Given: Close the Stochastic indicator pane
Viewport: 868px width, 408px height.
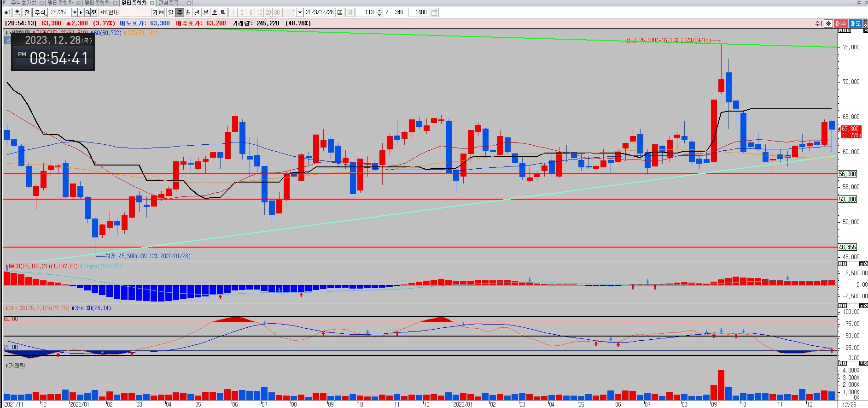Looking at the screenshot, I should point(866,306).
